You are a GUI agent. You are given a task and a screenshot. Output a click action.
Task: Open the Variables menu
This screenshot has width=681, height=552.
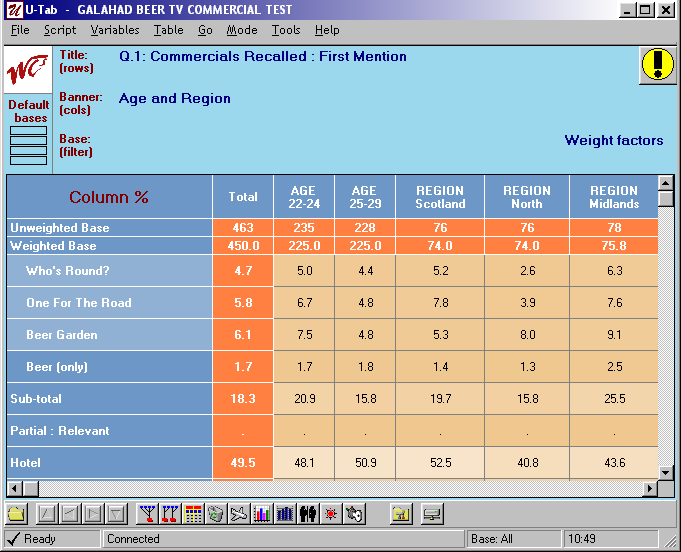point(115,30)
